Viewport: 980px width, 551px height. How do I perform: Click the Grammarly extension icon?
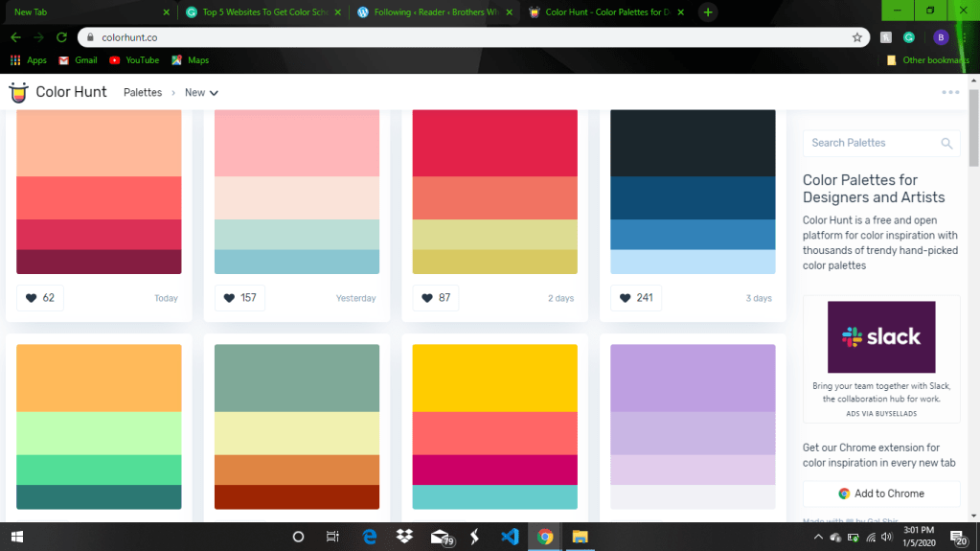tap(909, 37)
